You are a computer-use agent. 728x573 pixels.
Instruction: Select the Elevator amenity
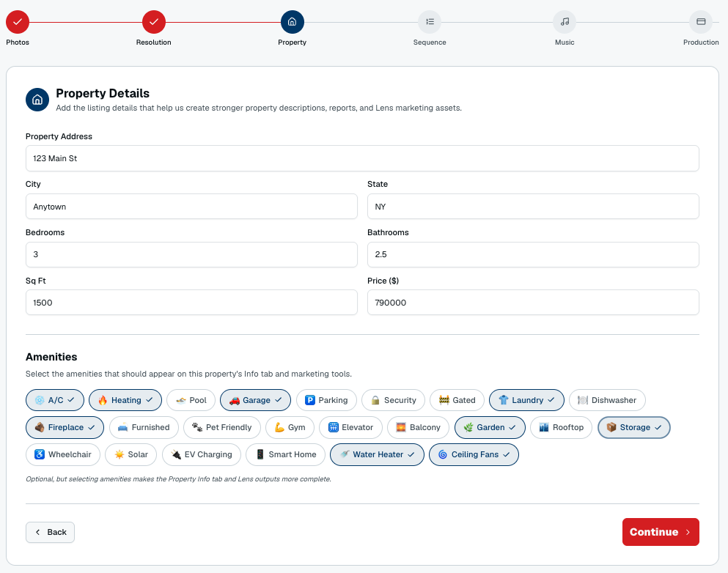[x=350, y=427]
